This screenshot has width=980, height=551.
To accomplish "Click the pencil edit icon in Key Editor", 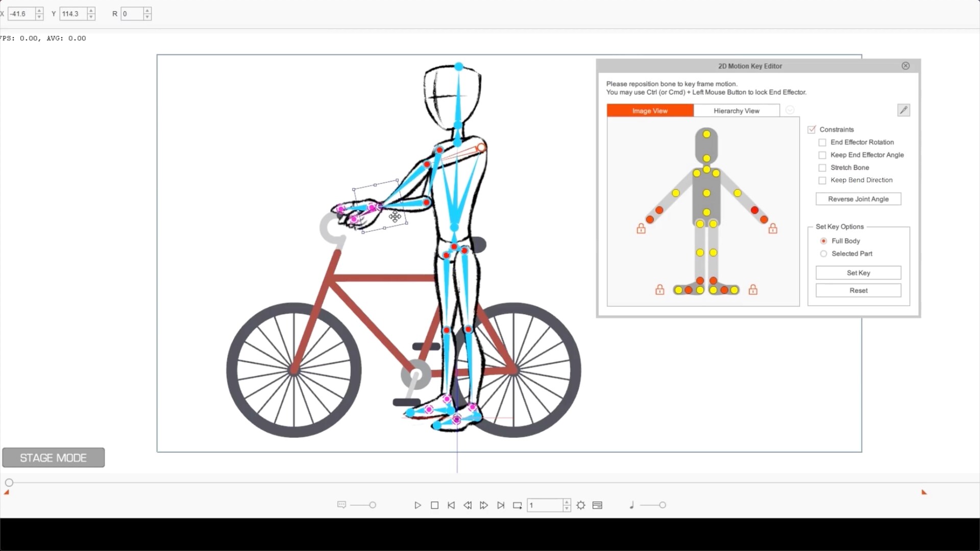I will point(903,110).
